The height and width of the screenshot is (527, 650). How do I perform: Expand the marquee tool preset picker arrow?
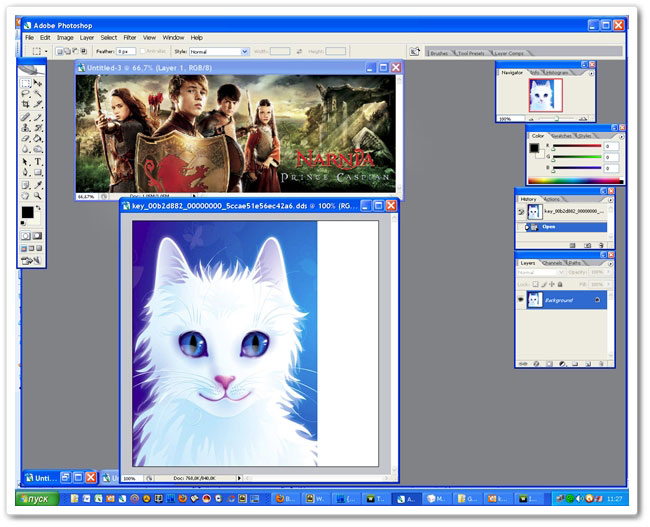pyautogui.click(x=46, y=51)
